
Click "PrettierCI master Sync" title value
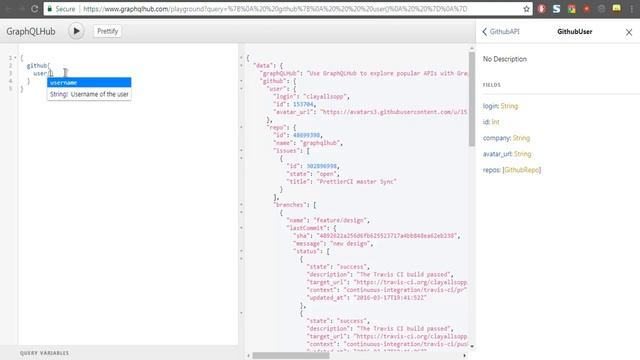click(x=355, y=182)
